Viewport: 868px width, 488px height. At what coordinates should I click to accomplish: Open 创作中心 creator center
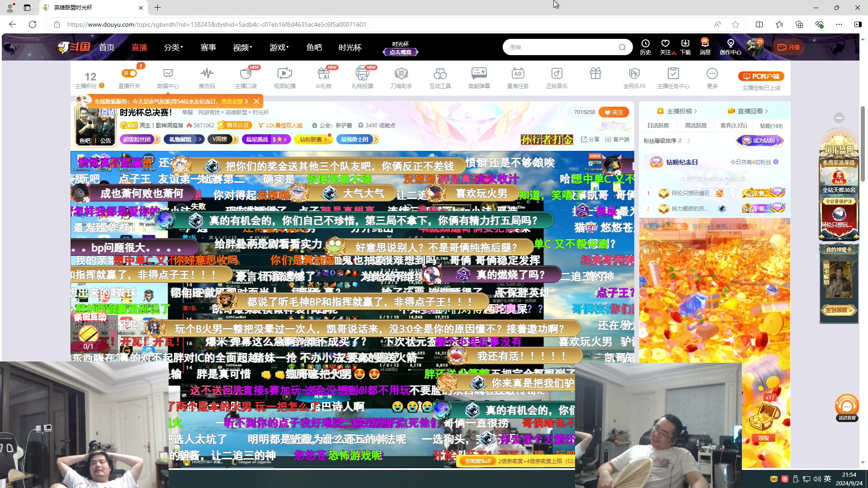(x=731, y=47)
